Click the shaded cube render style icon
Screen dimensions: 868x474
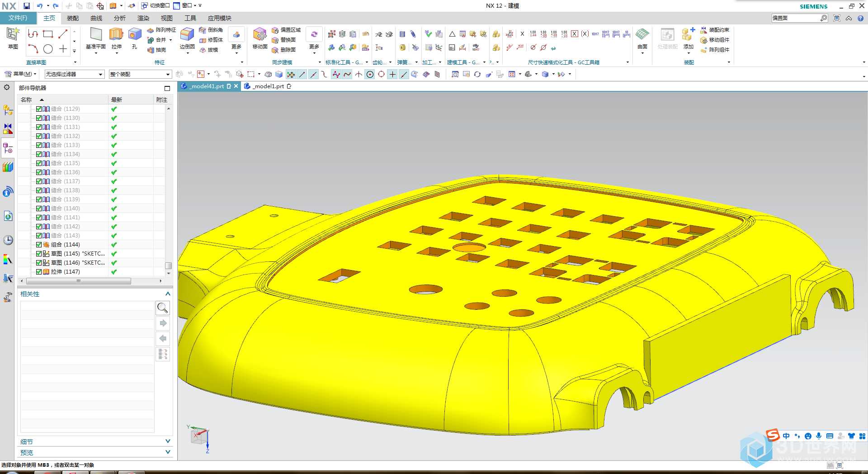click(545, 74)
